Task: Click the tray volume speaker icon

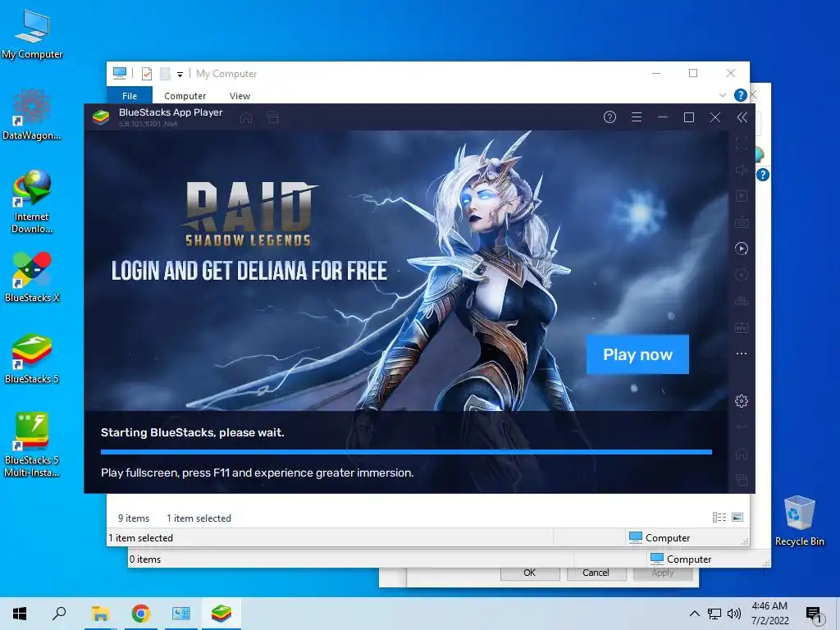Action: [734, 614]
